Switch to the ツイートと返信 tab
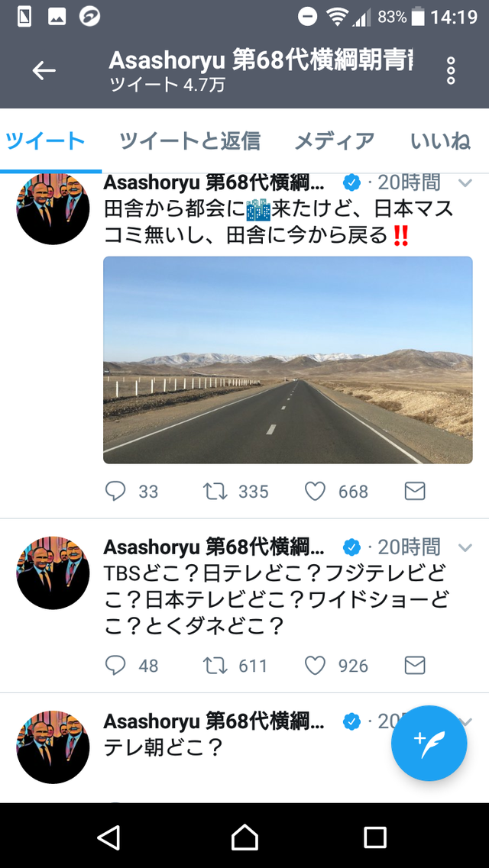Screen dimensions: 489x868 point(190,141)
